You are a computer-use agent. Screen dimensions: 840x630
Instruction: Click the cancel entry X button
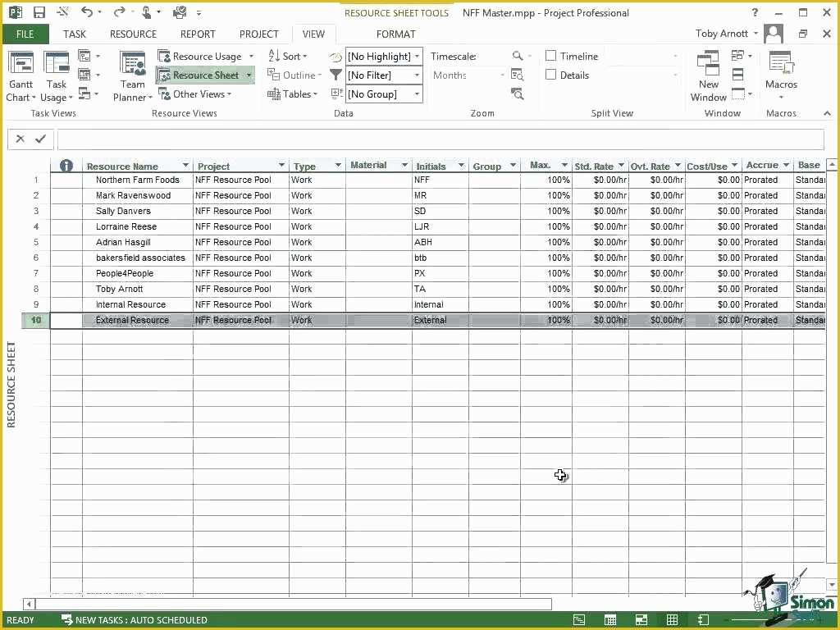coord(21,139)
